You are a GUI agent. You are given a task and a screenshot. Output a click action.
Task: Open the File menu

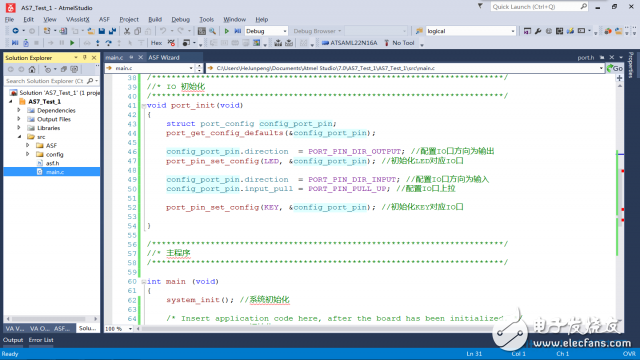[x=9, y=19]
